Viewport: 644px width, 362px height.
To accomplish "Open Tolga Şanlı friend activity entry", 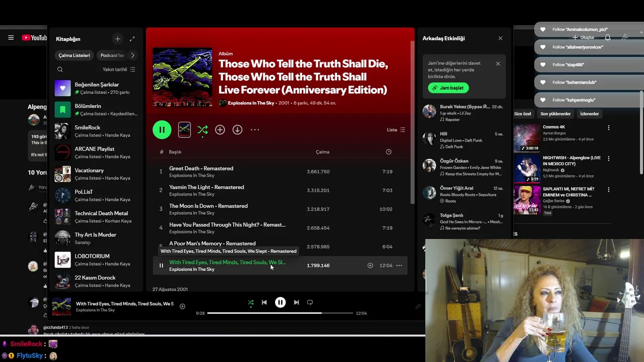I will click(463, 222).
